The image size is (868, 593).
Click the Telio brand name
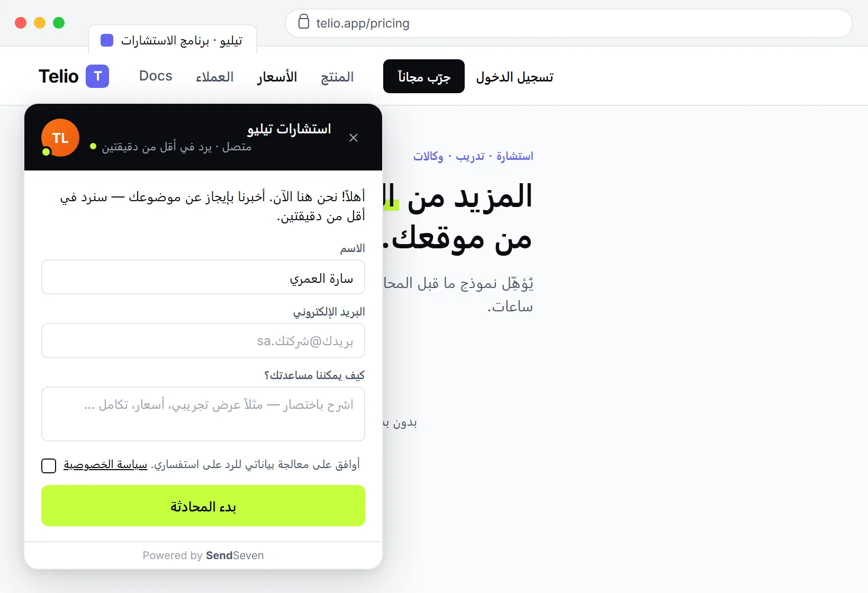(58, 76)
